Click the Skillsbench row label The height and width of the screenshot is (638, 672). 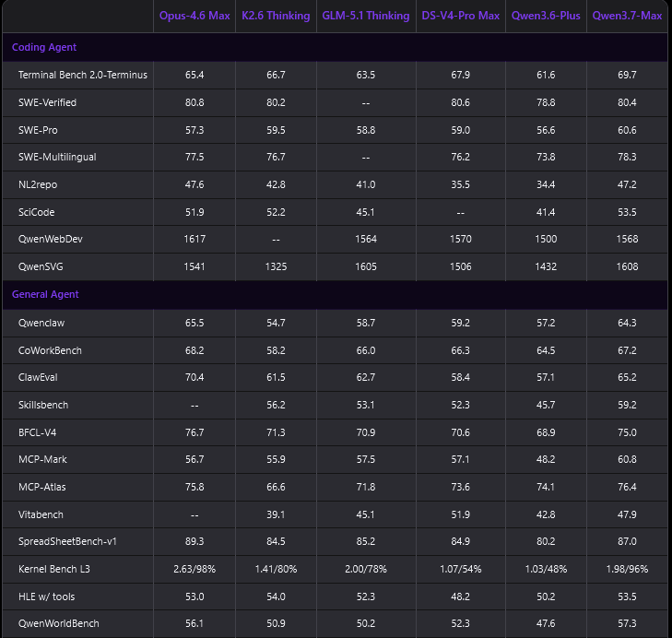42,405
